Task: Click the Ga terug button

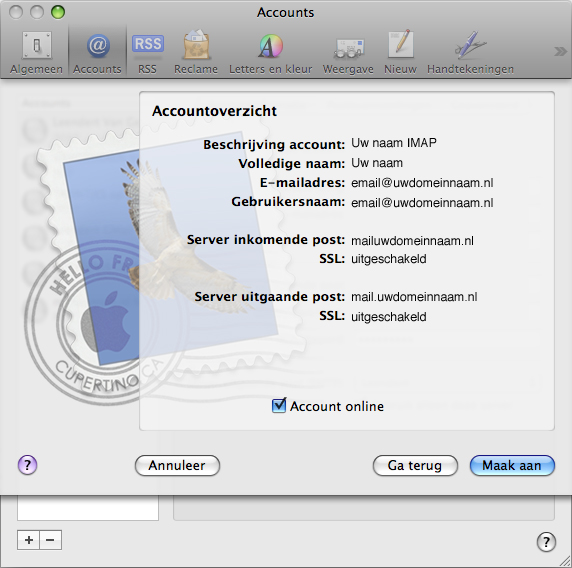Action: point(415,465)
